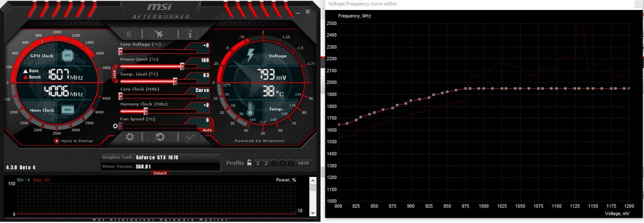Click the thermometer icon in the Temp gauge
The image size is (644, 223).
click(x=250, y=109)
